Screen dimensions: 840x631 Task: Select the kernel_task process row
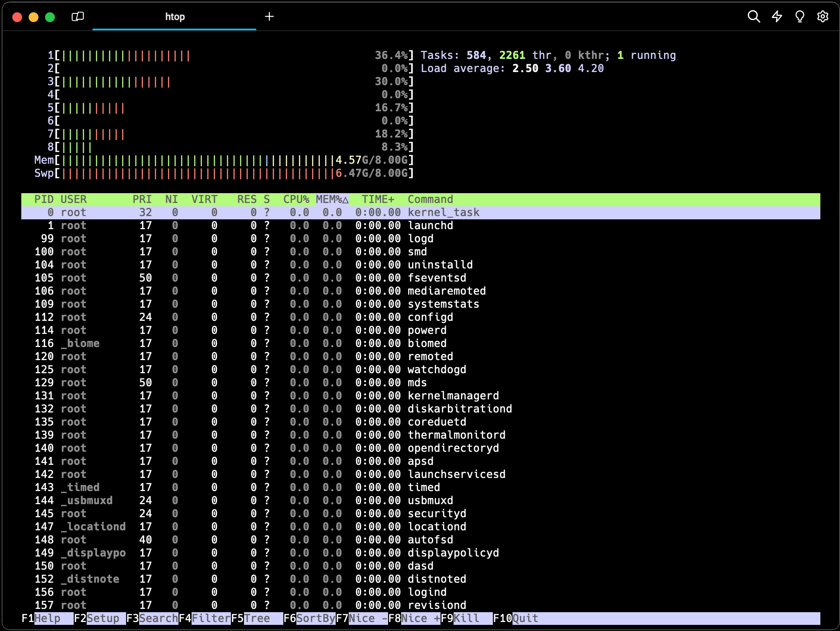(421, 212)
